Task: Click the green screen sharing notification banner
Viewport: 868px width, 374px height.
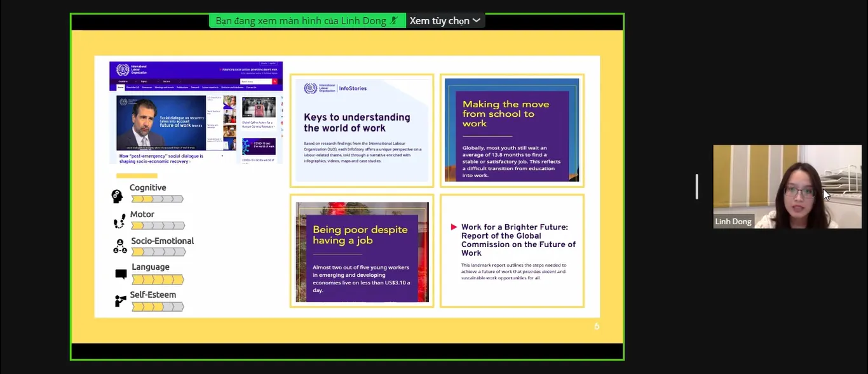Action: point(307,21)
